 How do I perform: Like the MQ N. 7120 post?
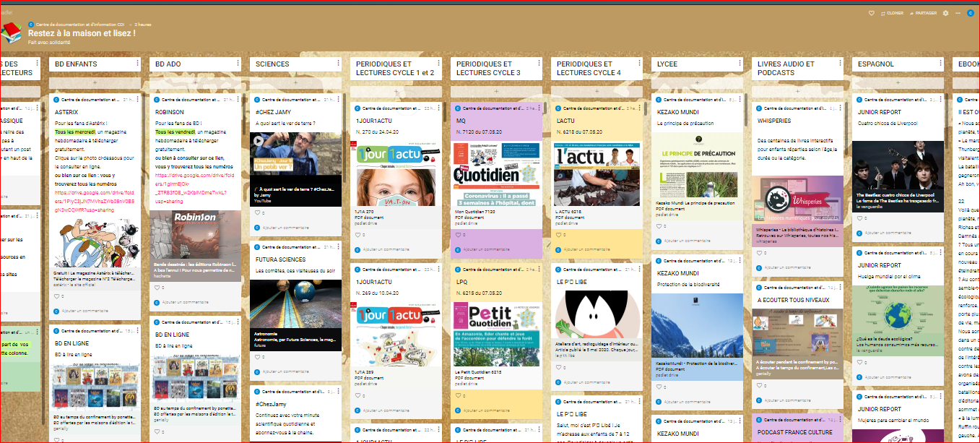click(459, 235)
